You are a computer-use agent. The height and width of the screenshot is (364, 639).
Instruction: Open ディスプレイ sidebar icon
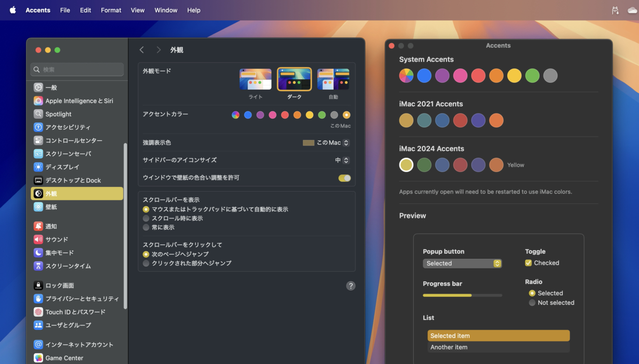[x=38, y=167]
